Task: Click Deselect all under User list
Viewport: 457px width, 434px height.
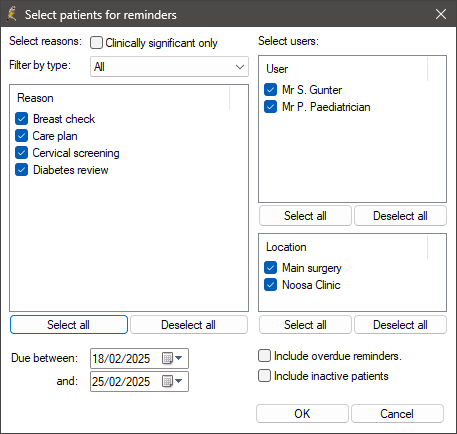Action: [400, 216]
